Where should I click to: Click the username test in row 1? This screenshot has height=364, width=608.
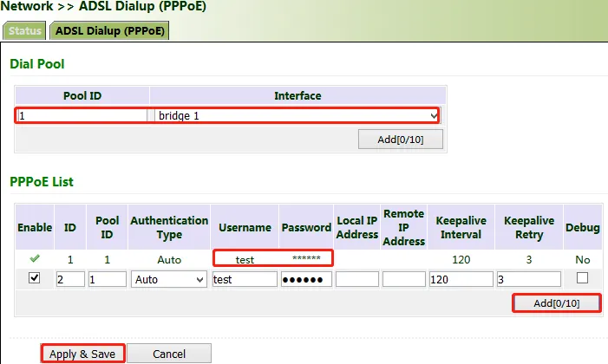(x=245, y=259)
